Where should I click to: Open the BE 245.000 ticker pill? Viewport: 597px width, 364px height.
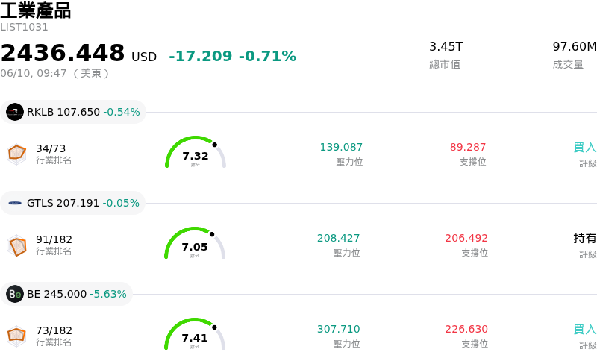[66, 294]
